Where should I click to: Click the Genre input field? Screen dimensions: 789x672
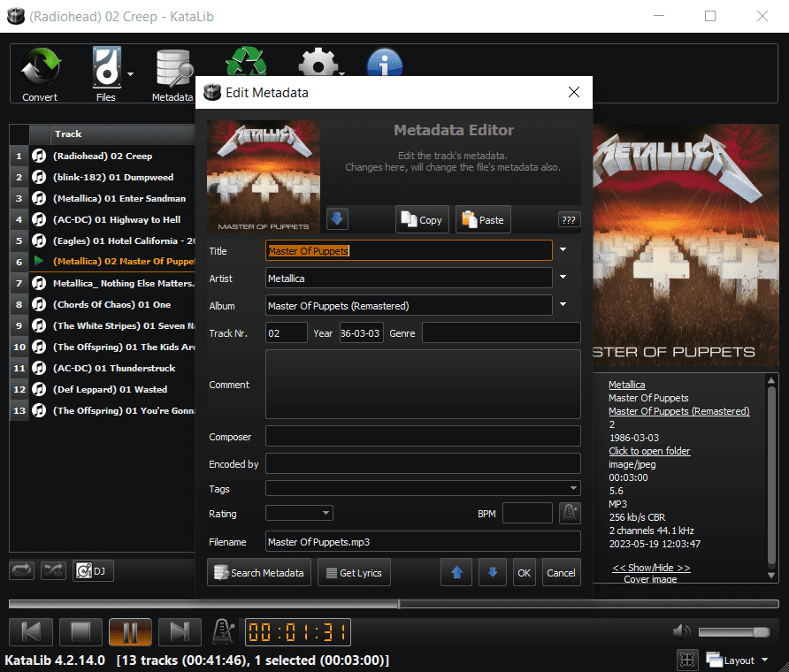[x=502, y=333]
